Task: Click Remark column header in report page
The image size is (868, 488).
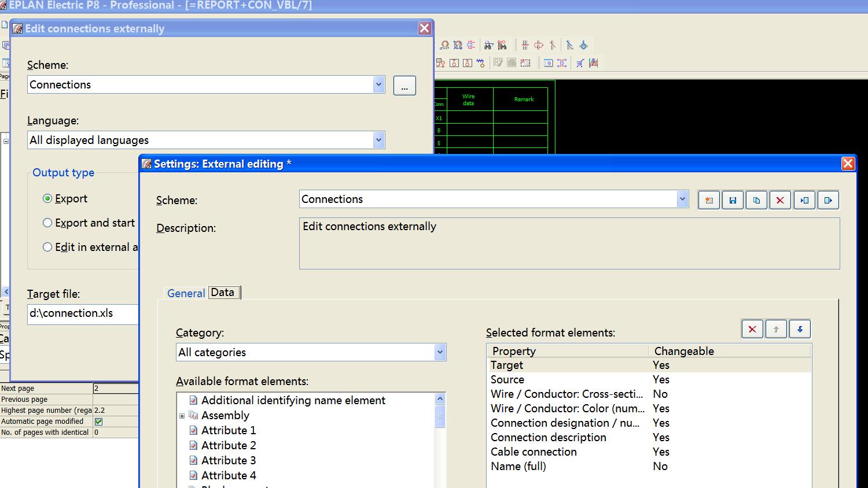Action: pyautogui.click(x=524, y=99)
